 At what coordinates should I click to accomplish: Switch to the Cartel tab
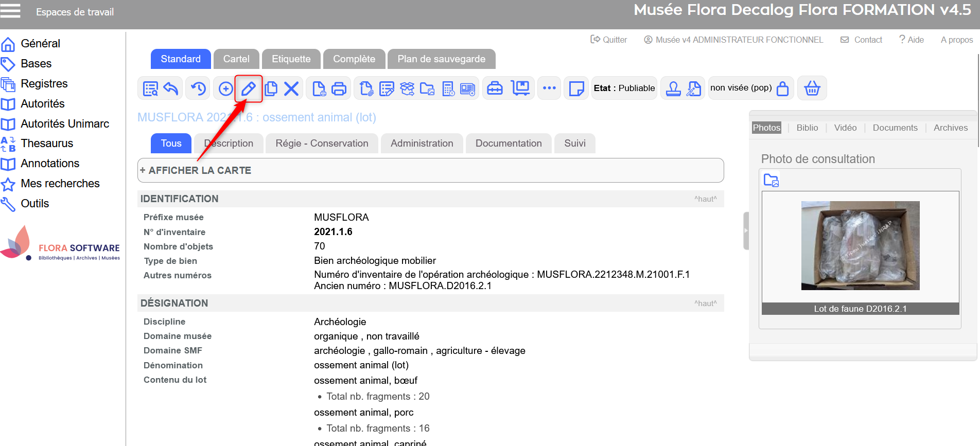click(236, 59)
